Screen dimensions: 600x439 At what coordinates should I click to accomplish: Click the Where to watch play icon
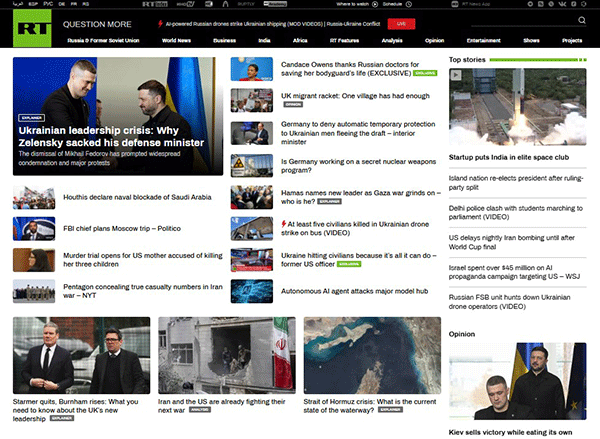(x=375, y=4)
